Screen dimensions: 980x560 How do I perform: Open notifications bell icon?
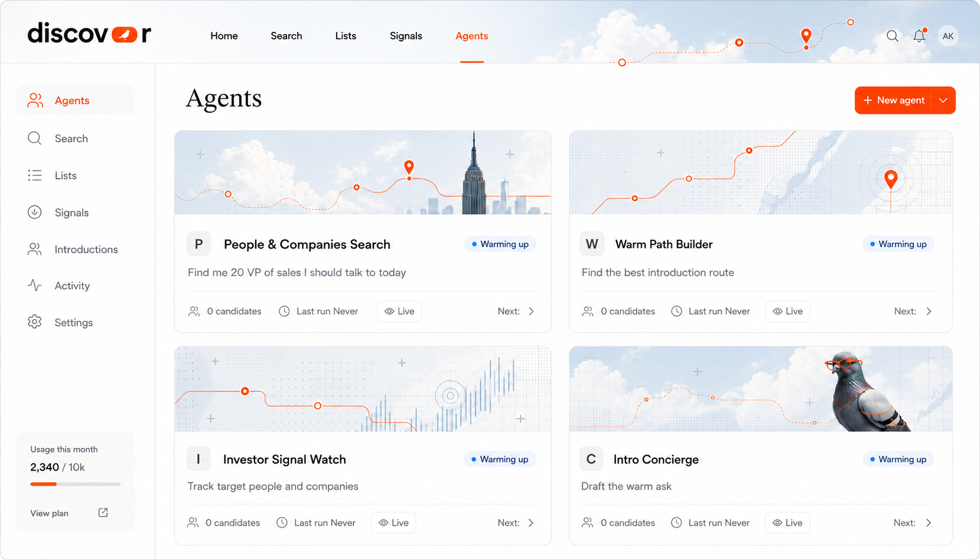point(919,36)
